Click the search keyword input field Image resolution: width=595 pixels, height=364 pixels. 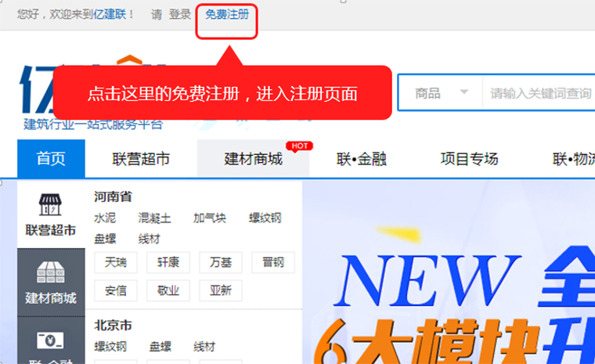click(540, 94)
